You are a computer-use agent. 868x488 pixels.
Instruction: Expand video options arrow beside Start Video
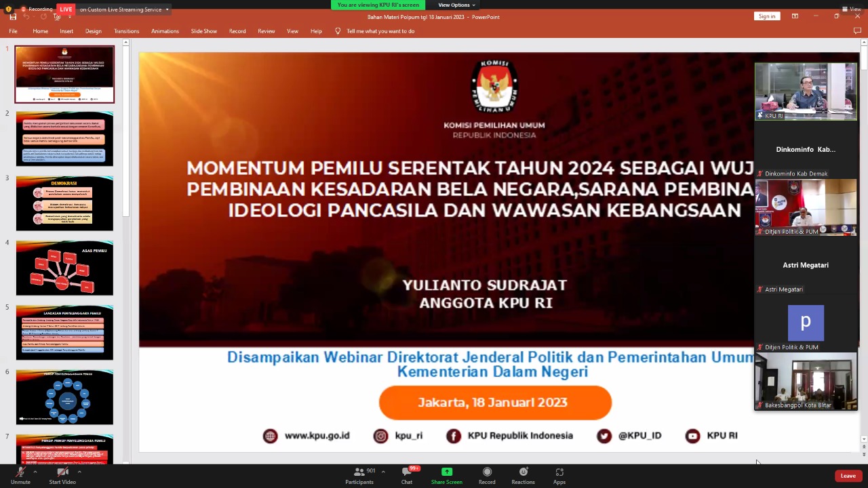79,471
